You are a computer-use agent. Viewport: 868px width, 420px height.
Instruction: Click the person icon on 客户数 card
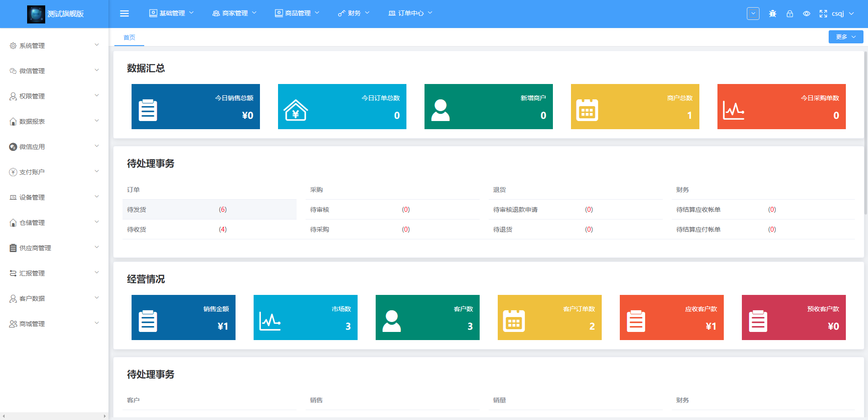(x=392, y=321)
